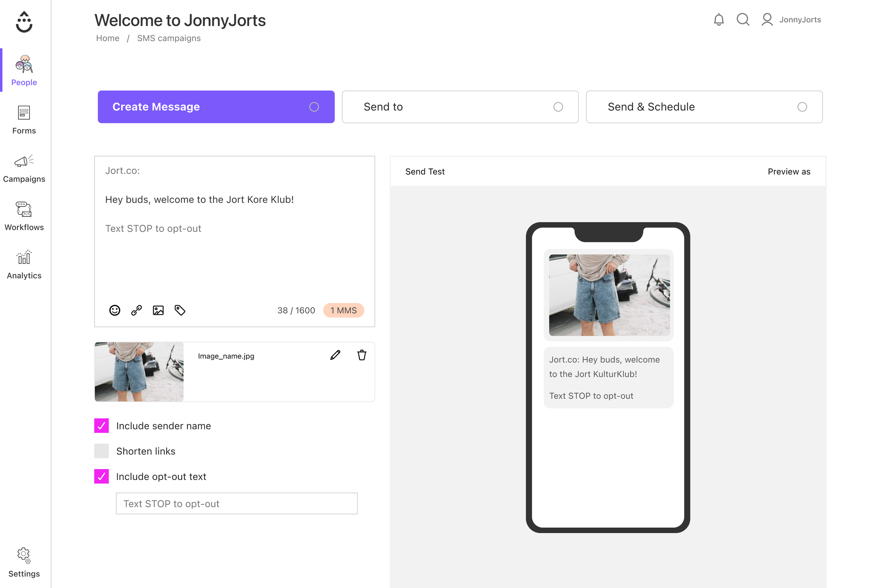Click the tag icon in message toolbar

(x=180, y=310)
